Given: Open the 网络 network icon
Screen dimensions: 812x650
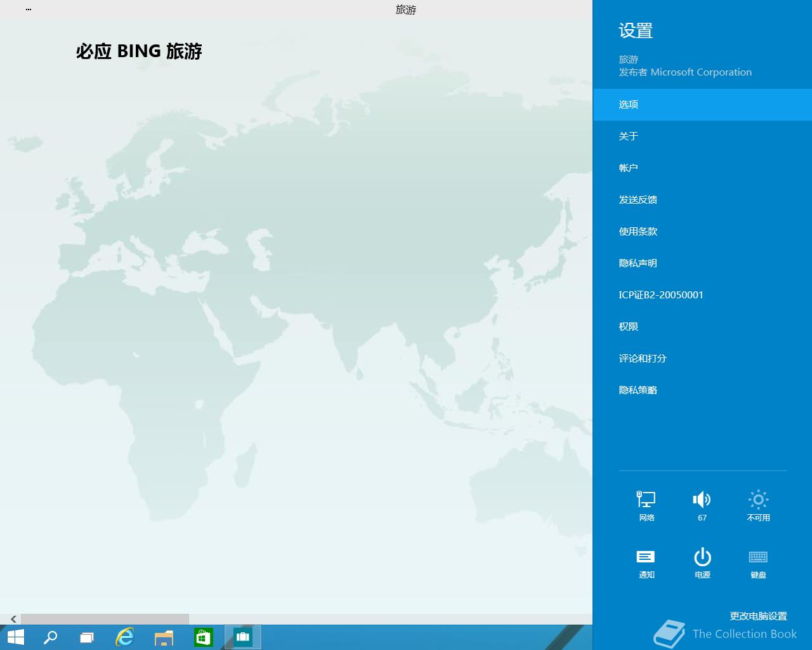Looking at the screenshot, I should click(x=646, y=506).
